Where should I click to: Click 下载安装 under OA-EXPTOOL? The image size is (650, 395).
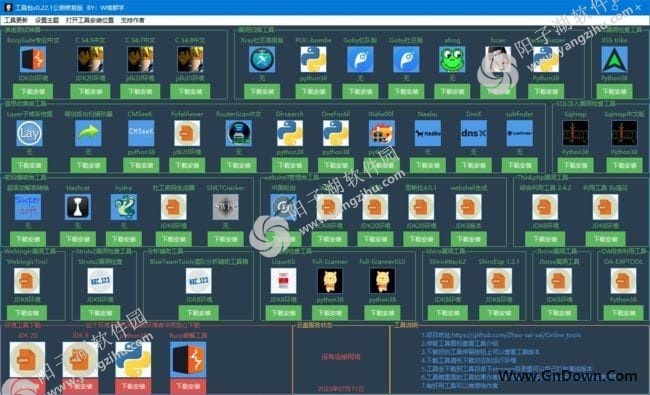(623, 313)
